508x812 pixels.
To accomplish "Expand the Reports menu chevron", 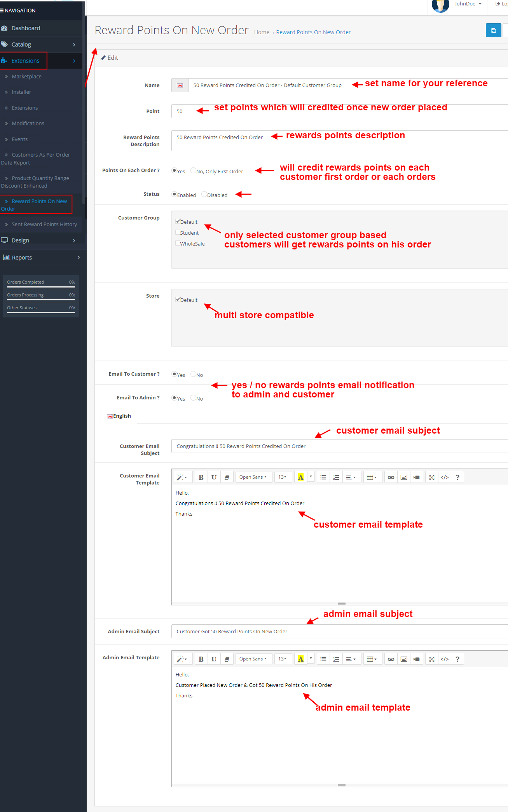I will [x=79, y=257].
